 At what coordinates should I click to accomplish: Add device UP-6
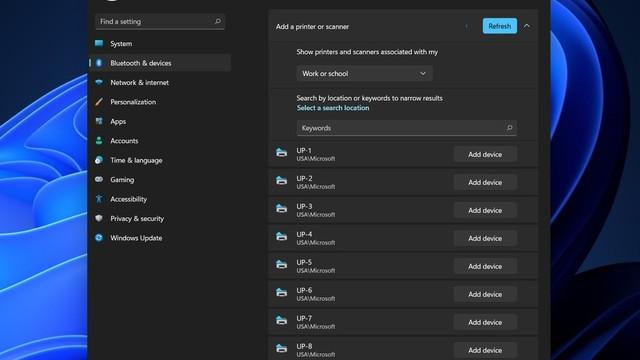click(x=485, y=294)
